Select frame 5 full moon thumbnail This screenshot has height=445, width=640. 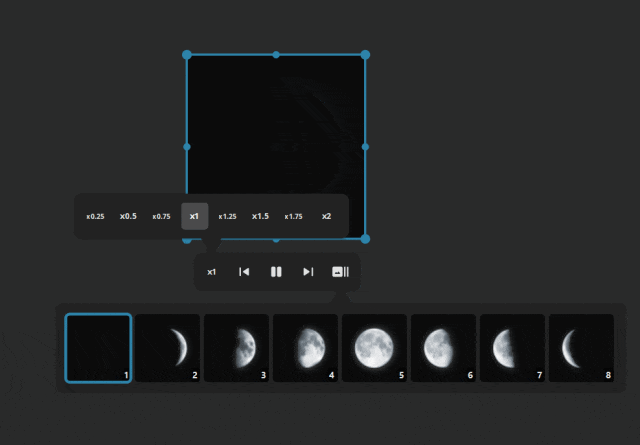click(374, 348)
